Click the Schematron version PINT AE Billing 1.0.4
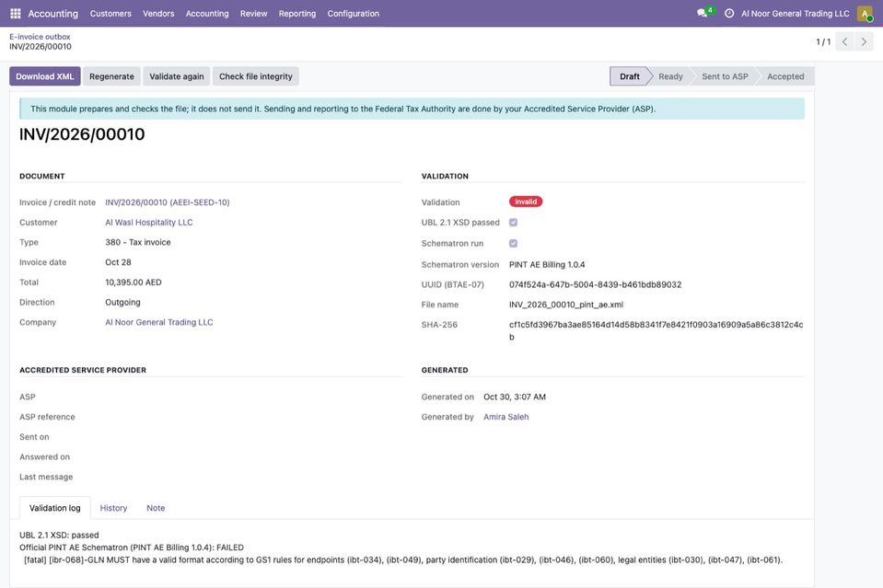Viewport: 883px width, 588px height. pos(547,264)
